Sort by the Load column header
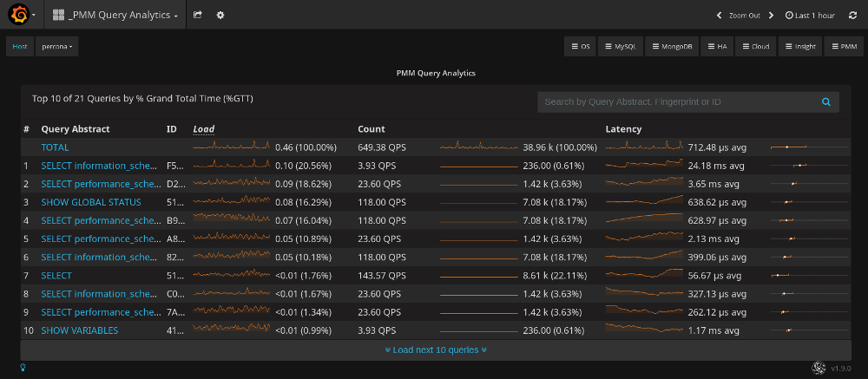868x379 pixels. point(203,129)
